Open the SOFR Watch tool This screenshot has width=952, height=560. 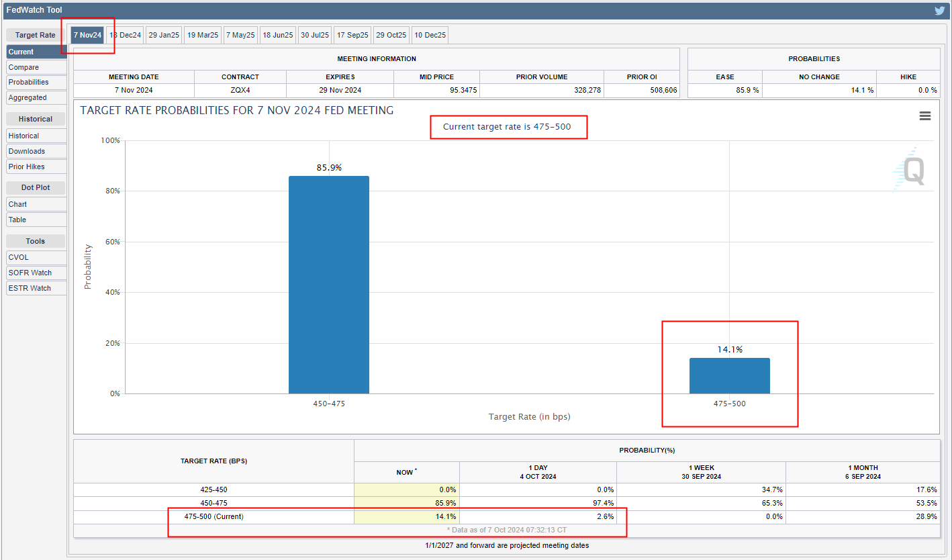point(36,273)
